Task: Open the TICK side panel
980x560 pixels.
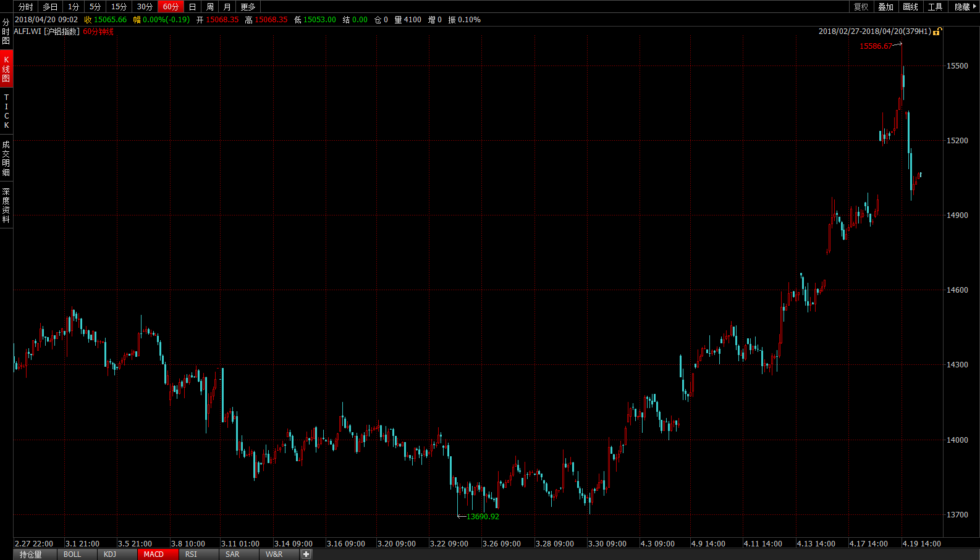Action: pos(6,112)
